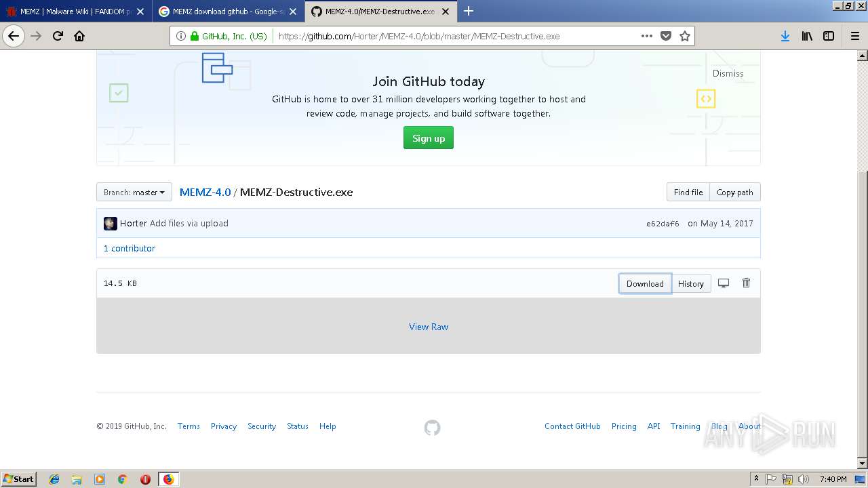The width and height of the screenshot is (868, 488).
Task: Open Horter's profile link
Action: coord(134,223)
